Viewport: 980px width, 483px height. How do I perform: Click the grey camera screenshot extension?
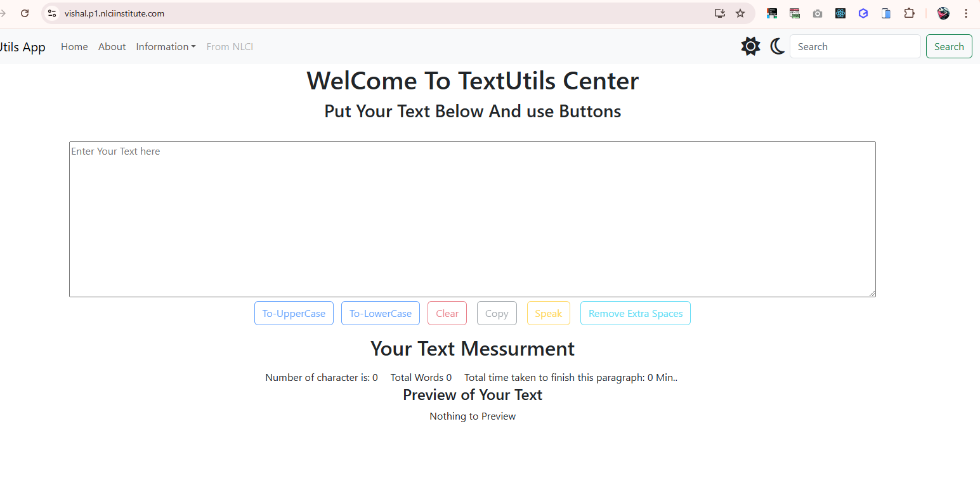point(818,13)
